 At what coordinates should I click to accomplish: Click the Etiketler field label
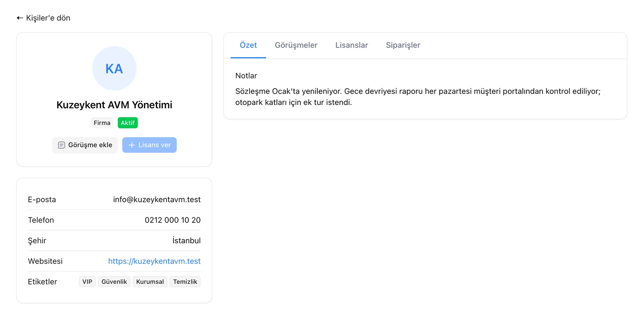(43, 282)
